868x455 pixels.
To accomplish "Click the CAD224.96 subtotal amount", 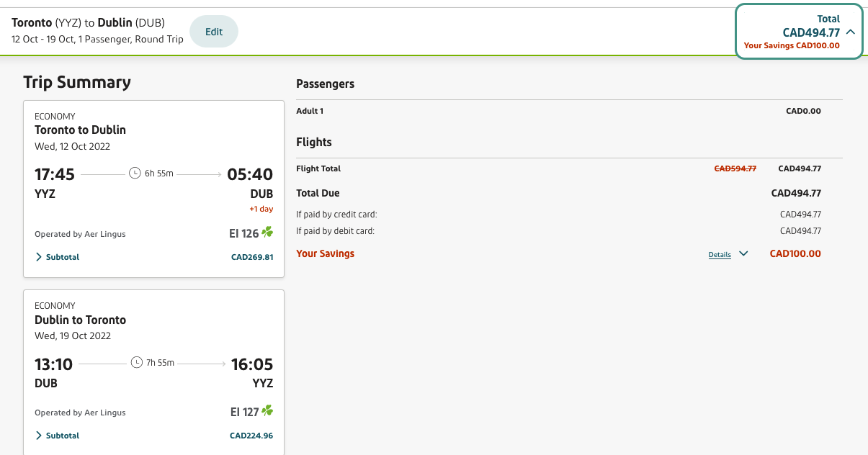I will pyautogui.click(x=251, y=436).
